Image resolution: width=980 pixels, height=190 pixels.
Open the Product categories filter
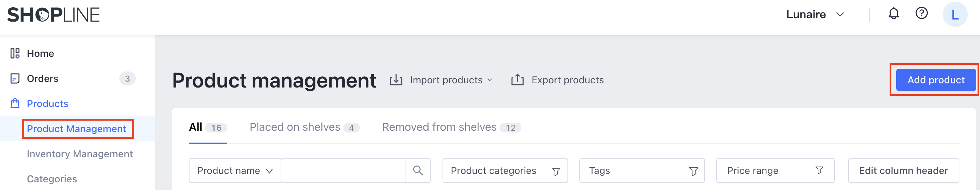click(x=505, y=170)
